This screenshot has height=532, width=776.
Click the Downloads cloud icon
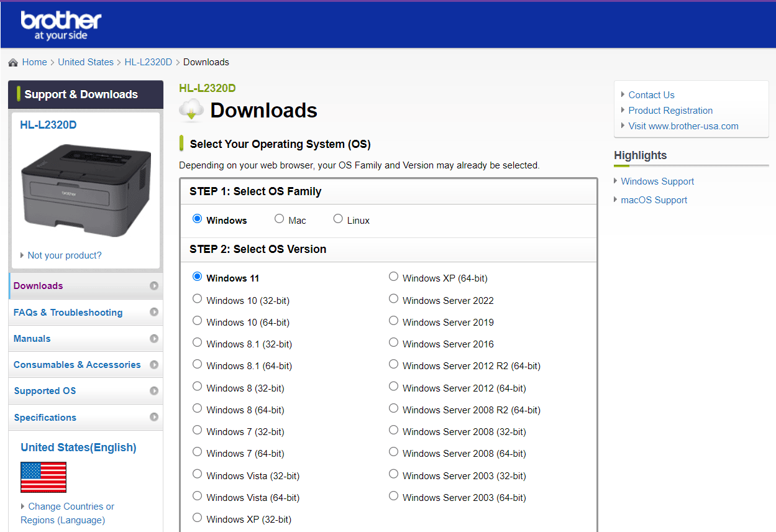(x=191, y=109)
